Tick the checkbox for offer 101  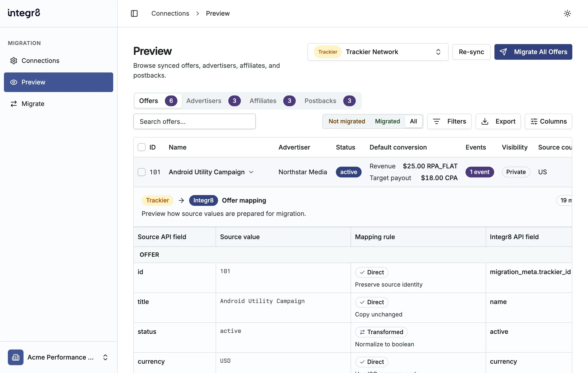(x=142, y=172)
